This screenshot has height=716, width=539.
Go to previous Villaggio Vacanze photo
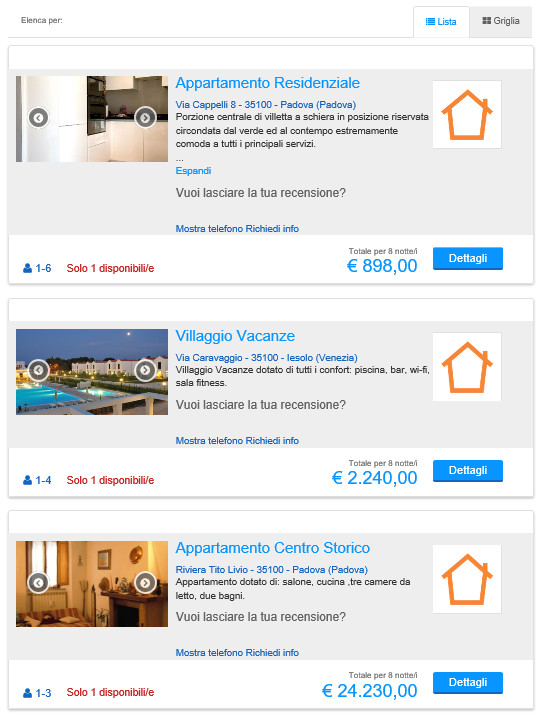point(38,370)
